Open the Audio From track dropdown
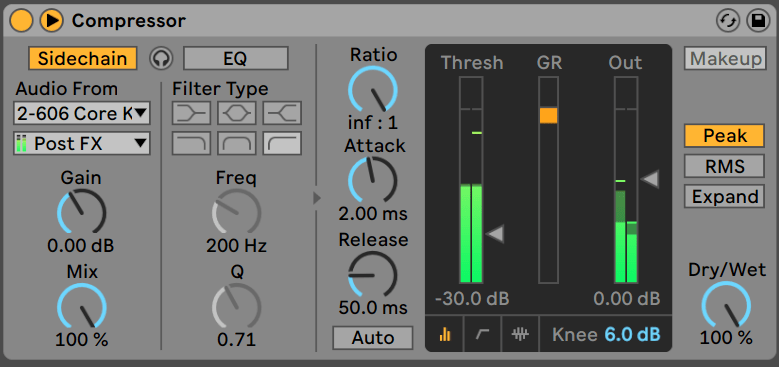Image resolution: width=779 pixels, height=367 pixels. pyautogui.click(x=81, y=114)
